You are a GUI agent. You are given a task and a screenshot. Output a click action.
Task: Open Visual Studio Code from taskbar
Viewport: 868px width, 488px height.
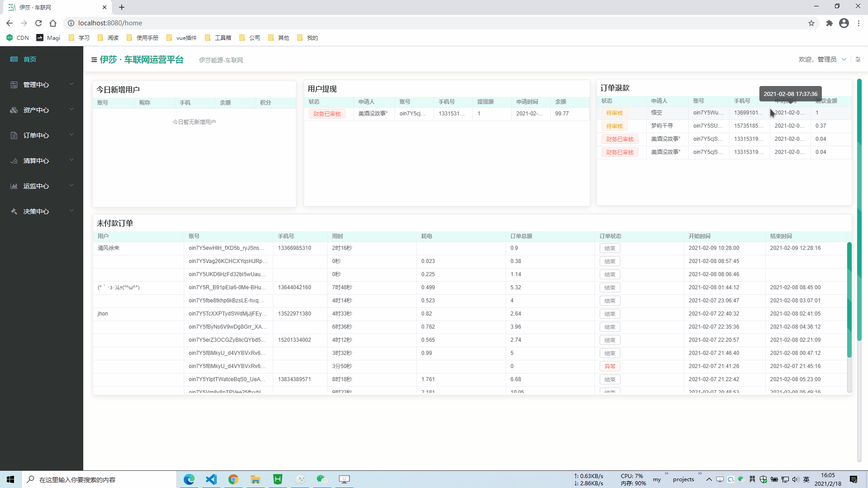click(x=211, y=479)
